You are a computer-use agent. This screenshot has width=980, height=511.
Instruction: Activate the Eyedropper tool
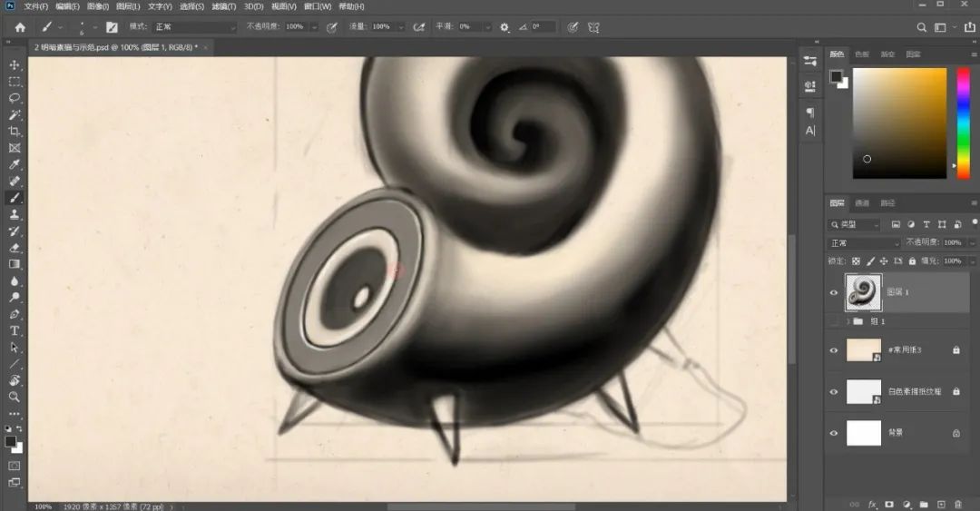(15, 164)
